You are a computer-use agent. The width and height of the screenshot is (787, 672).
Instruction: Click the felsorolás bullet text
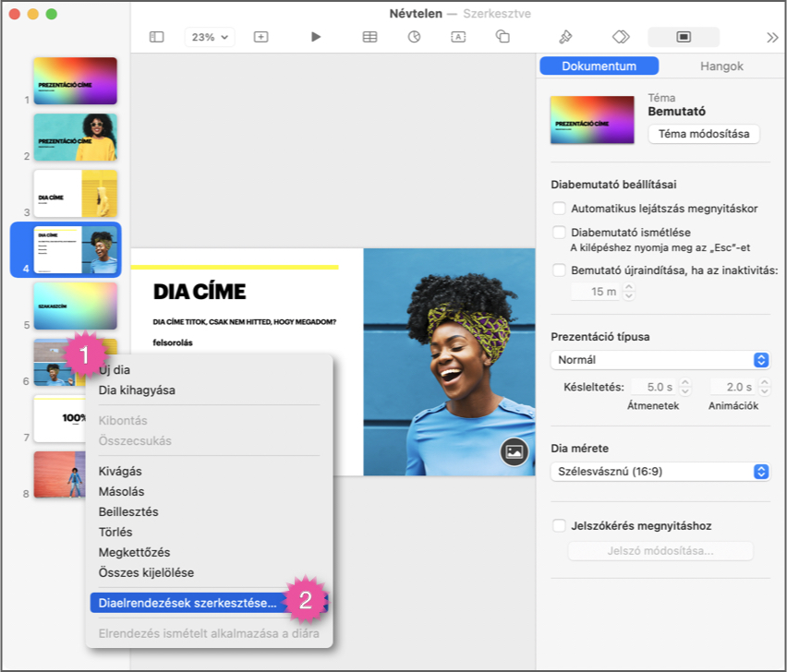(173, 342)
